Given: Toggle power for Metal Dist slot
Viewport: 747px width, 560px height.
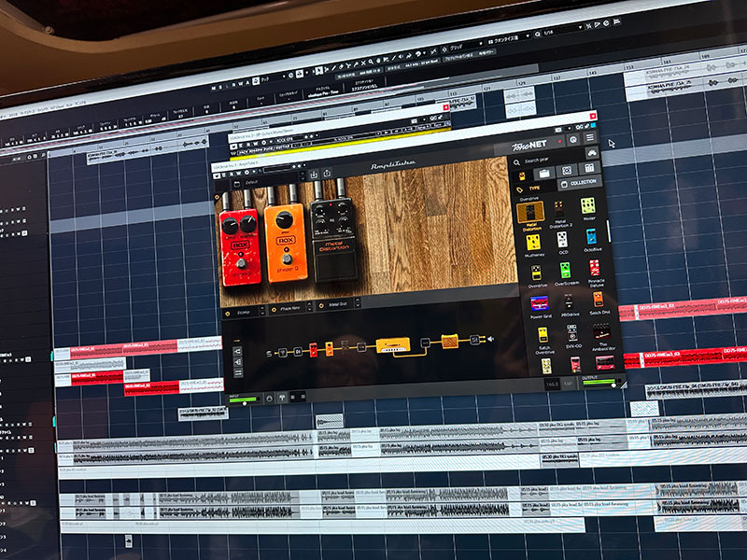Looking at the screenshot, I should [321, 305].
